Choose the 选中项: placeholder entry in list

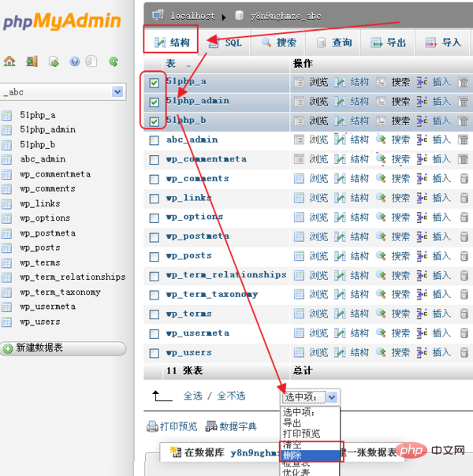click(310, 412)
